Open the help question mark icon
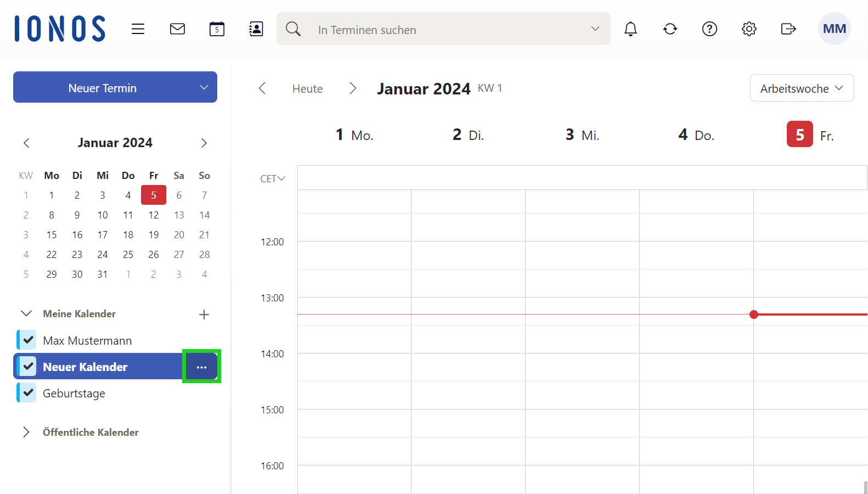Image resolution: width=868 pixels, height=494 pixels. click(x=709, y=29)
